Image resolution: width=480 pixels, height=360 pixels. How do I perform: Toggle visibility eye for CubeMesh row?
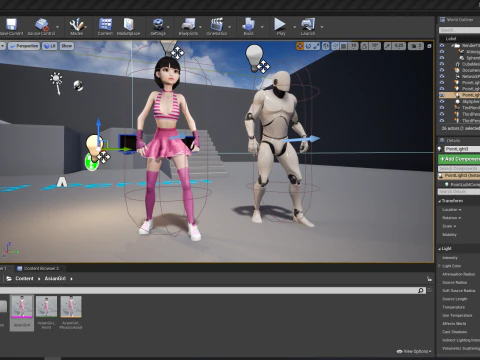[442, 64]
